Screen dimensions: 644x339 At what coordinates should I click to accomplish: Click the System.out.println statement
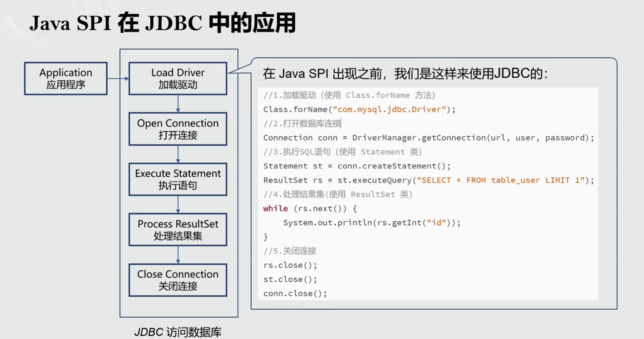371,222
